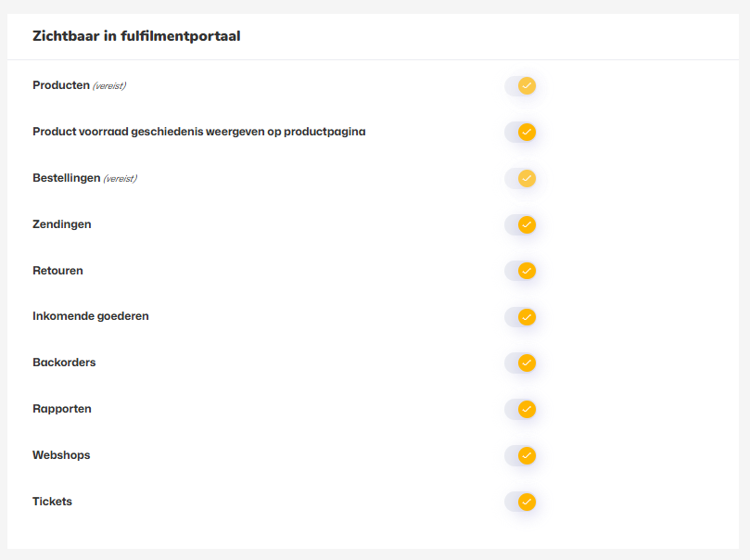Turn off the Zendingen toggle
Image resolution: width=750 pixels, height=560 pixels.
click(520, 224)
